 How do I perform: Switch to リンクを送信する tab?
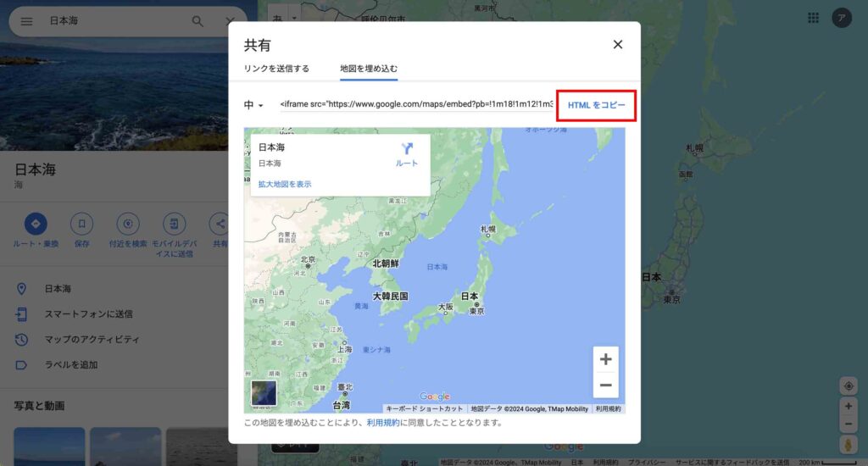point(276,69)
